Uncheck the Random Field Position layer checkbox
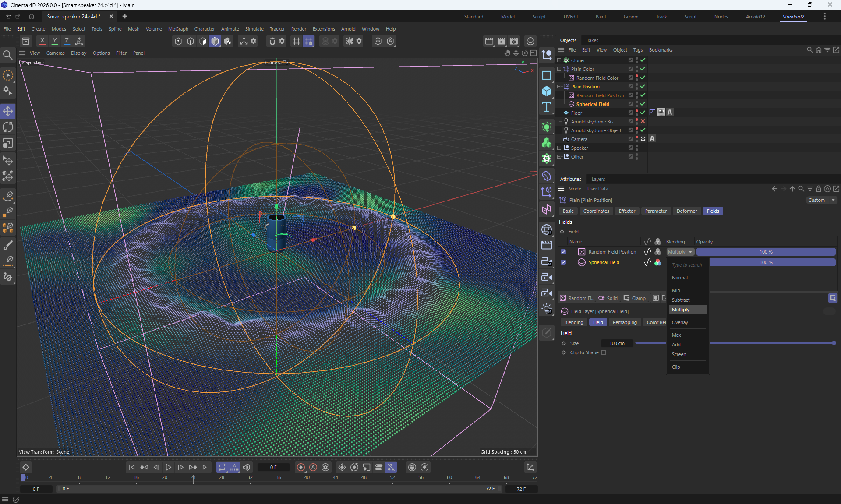This screenshot has width=841, height=504. click(x=563, y=252)
